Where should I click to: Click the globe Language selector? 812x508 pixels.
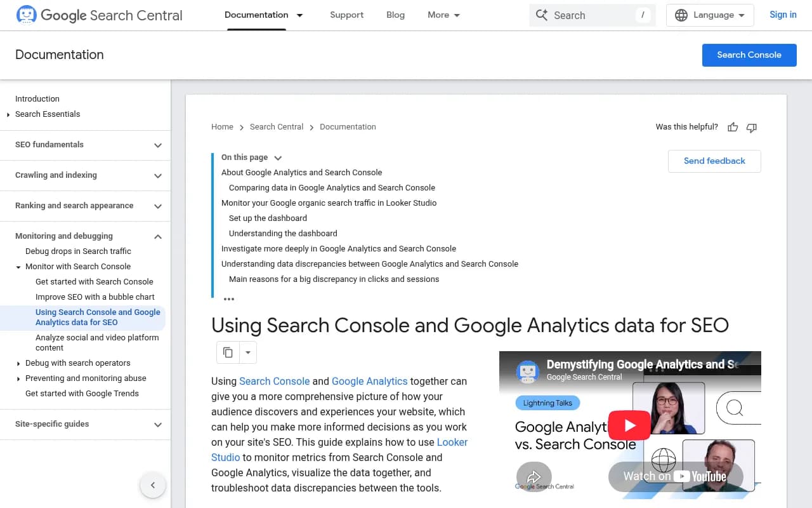(x=710, y=15)
